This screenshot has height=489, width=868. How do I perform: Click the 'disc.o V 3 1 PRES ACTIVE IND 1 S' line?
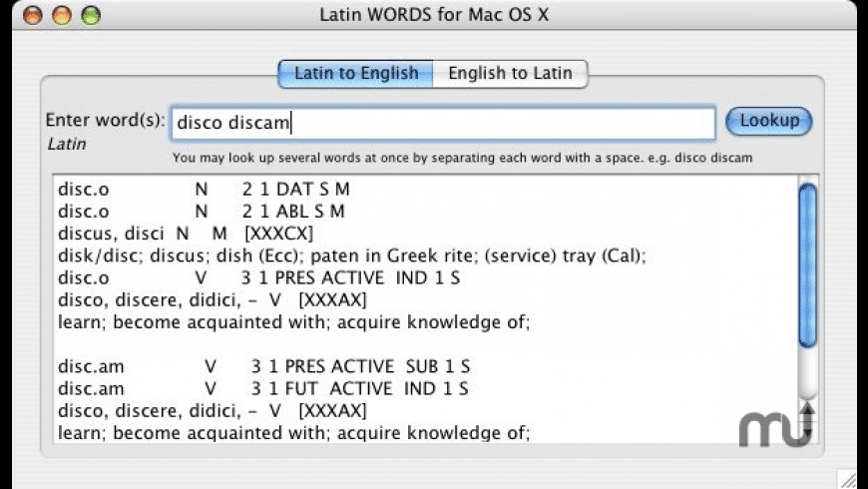(x=259, y=278)
